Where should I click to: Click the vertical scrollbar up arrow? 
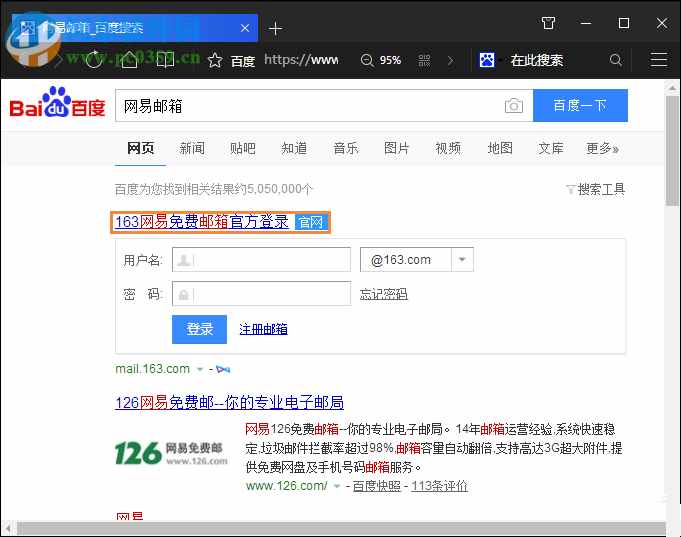[x=673, y=88]
